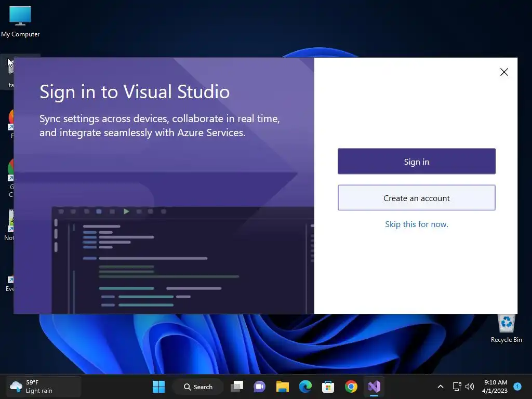This screenshot has height=399, width=532.
Task: Open the weather widget showing 59°F
Action: click(44, 387)
